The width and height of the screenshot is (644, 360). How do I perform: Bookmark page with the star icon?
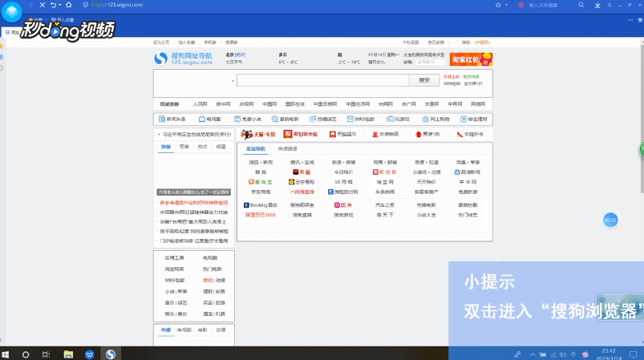[x=498, y=5]
